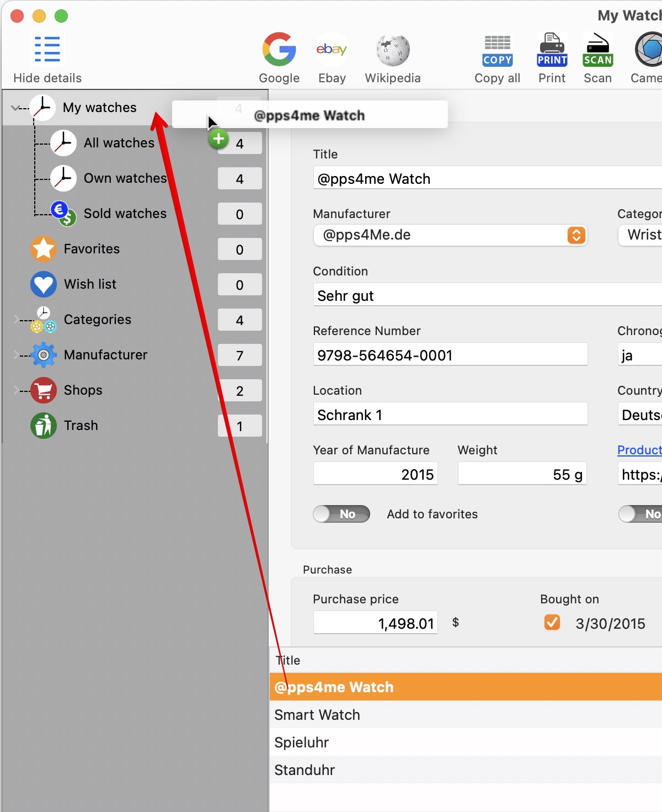This screenshot has width=662, height=812.
Task: Open the Product link
Action: pyautogui.click(x=639, y=450)
